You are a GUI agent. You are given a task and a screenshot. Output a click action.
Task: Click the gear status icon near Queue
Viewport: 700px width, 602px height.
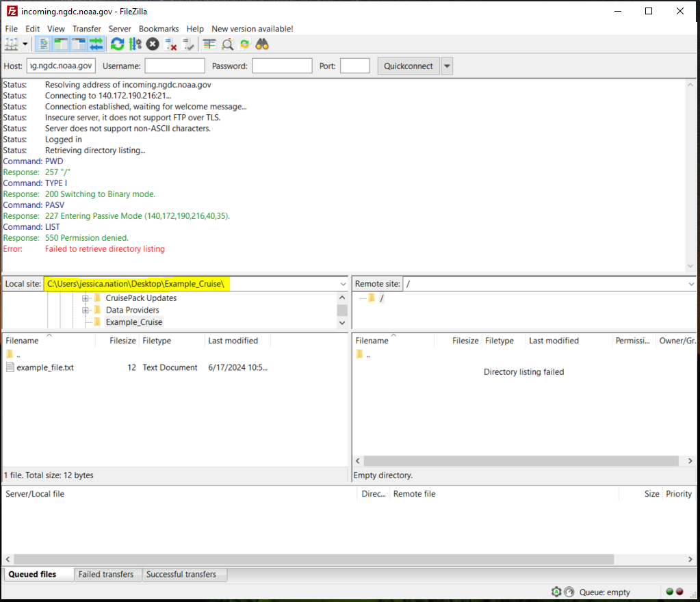[x=556, y=592]
